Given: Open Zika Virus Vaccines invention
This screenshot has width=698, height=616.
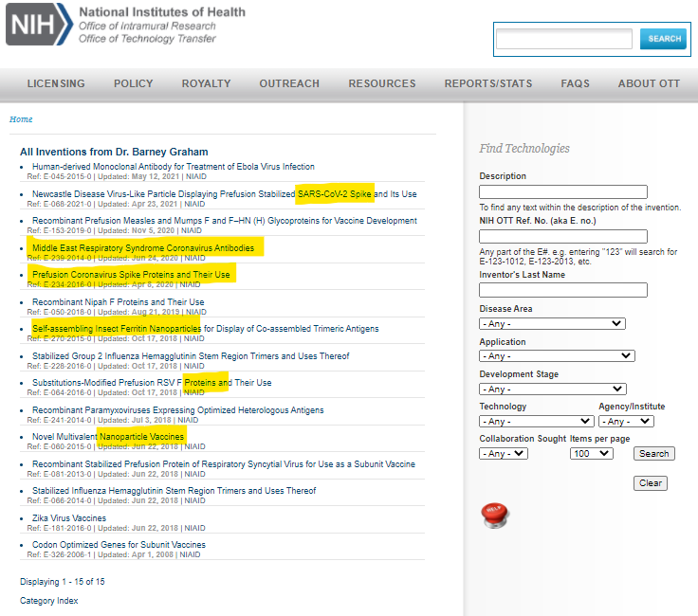Looking at the screenshot, I should point(69,518).
